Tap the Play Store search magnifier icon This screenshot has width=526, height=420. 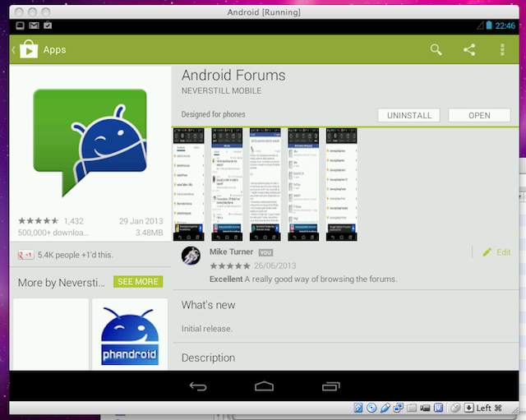pos(436,50)
